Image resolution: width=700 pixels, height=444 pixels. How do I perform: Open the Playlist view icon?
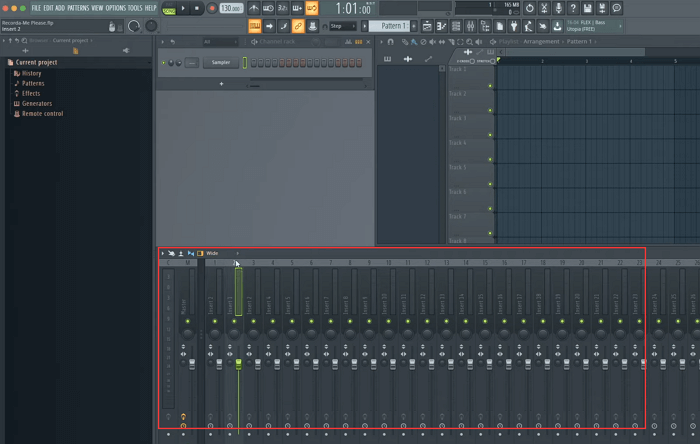(427, 26)
